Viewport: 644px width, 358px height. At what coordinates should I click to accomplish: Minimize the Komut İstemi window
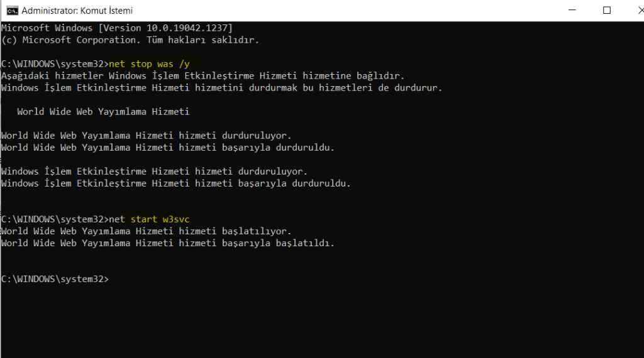coord(571,11)
